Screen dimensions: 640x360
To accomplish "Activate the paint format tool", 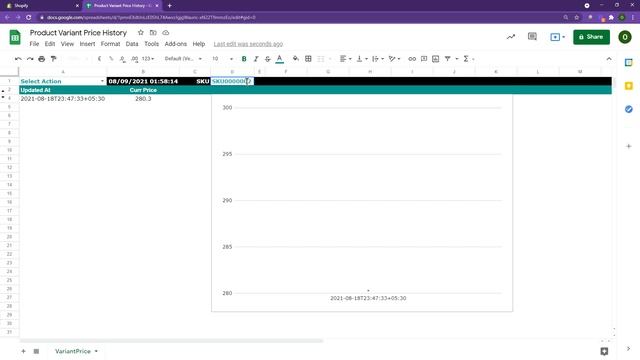I will coord(53,59).
